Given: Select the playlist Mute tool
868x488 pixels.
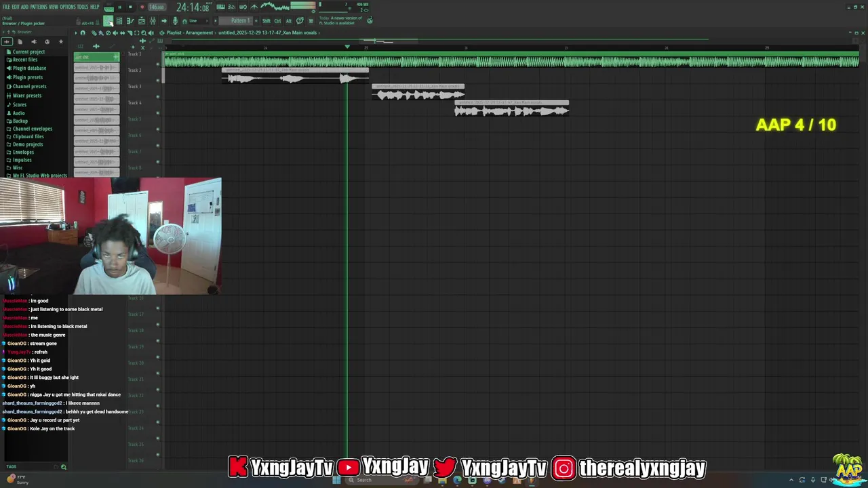Looking at the screenshot, I should tap(115, 33).
